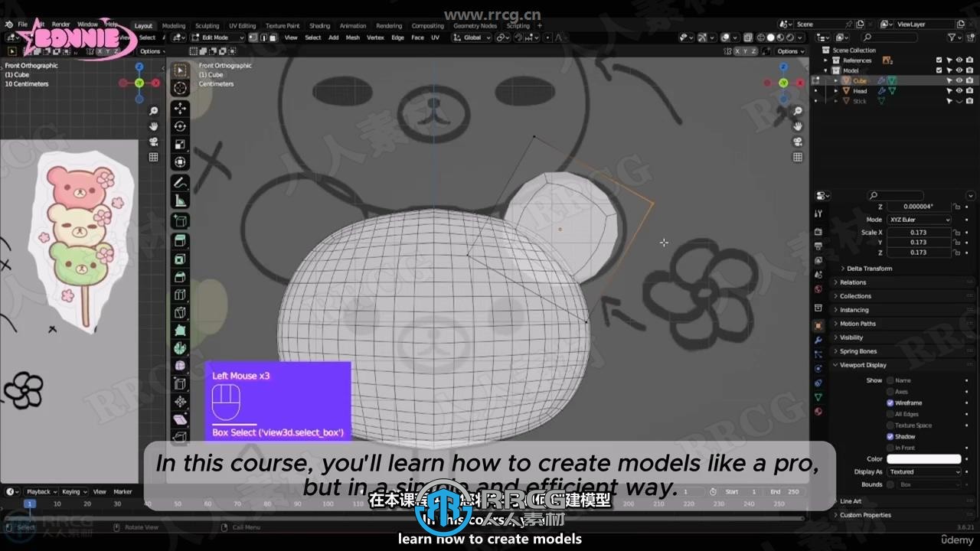Expand the Delta Transform subpanel
The image size is (980, 551).
[869, 269]
